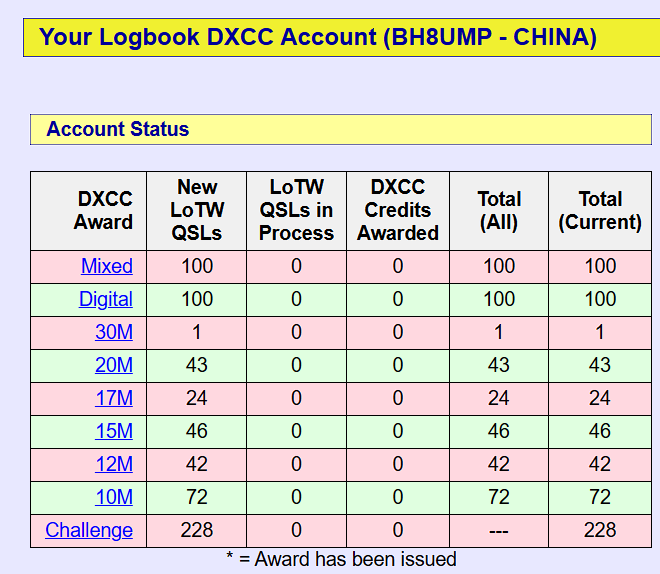Click the 15M row Total (Current) value 46
The image size is (660, 574).
pos(600,431)
